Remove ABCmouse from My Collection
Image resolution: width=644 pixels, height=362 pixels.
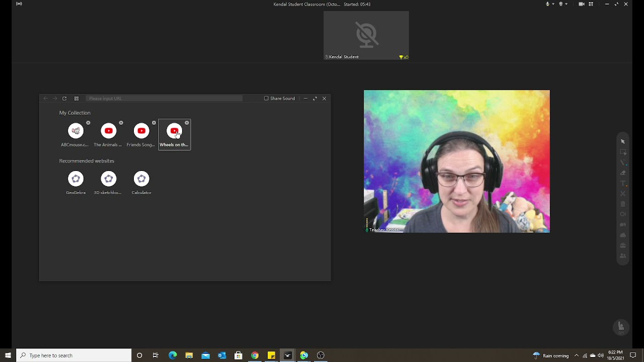[x=88, y=123]
